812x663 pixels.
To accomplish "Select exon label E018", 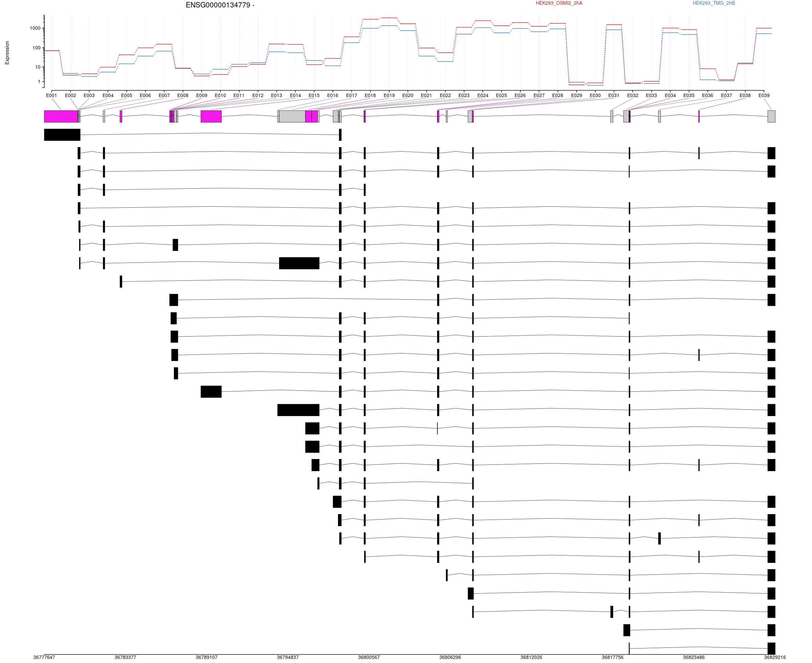I will click(370, 95).
